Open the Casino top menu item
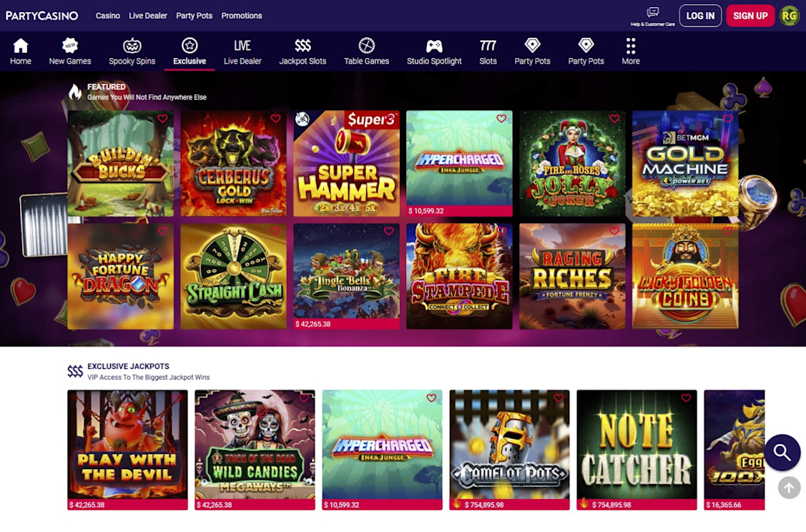 click(x=107, y=16)
